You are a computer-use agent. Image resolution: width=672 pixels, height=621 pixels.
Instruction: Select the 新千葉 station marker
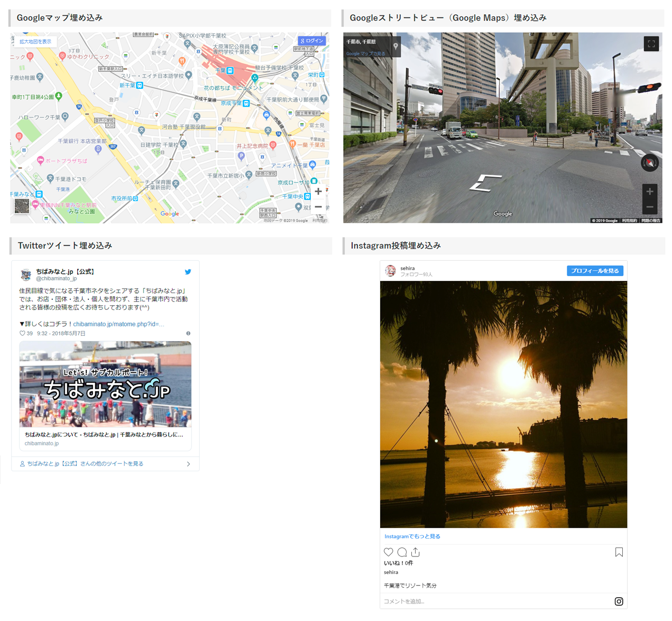pos(140,85)
